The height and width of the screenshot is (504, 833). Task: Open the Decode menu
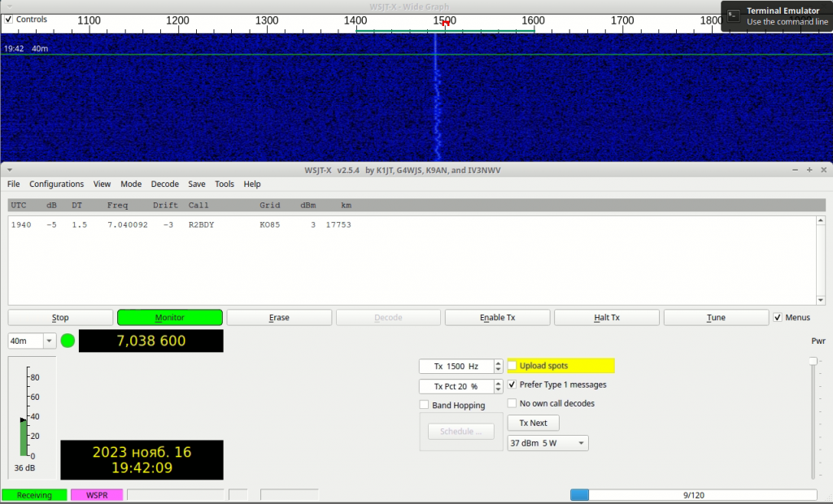pos(164,184)
